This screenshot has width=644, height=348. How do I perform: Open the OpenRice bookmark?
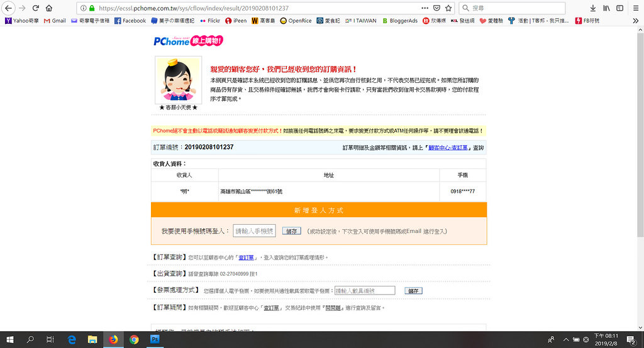click(x=296, y=21)
